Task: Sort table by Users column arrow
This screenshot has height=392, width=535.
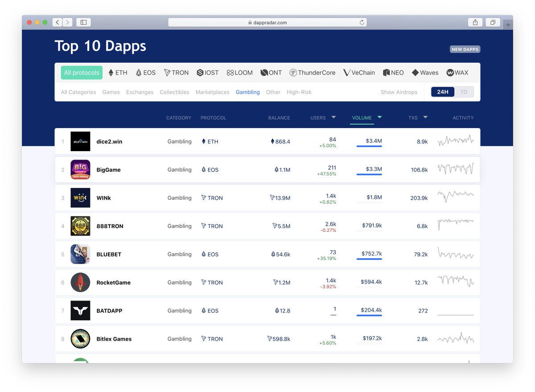Action: pyautogui.click(x=333, y=117)
